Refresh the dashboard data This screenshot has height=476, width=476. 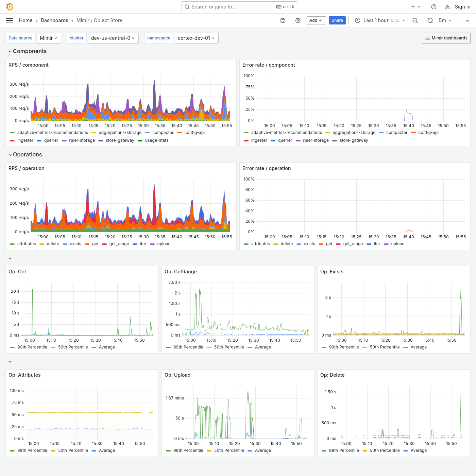coord(430,20)
